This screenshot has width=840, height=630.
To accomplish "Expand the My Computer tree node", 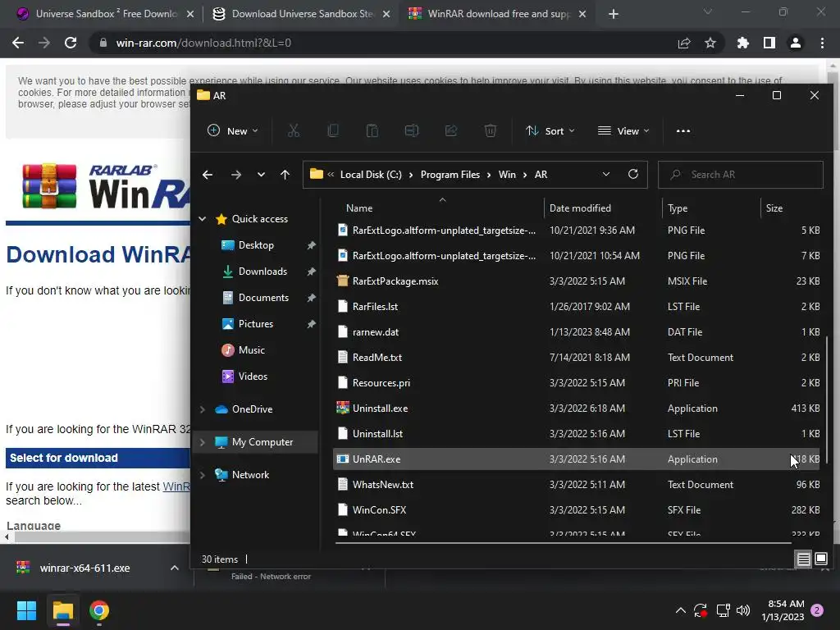I will (203, 442).
